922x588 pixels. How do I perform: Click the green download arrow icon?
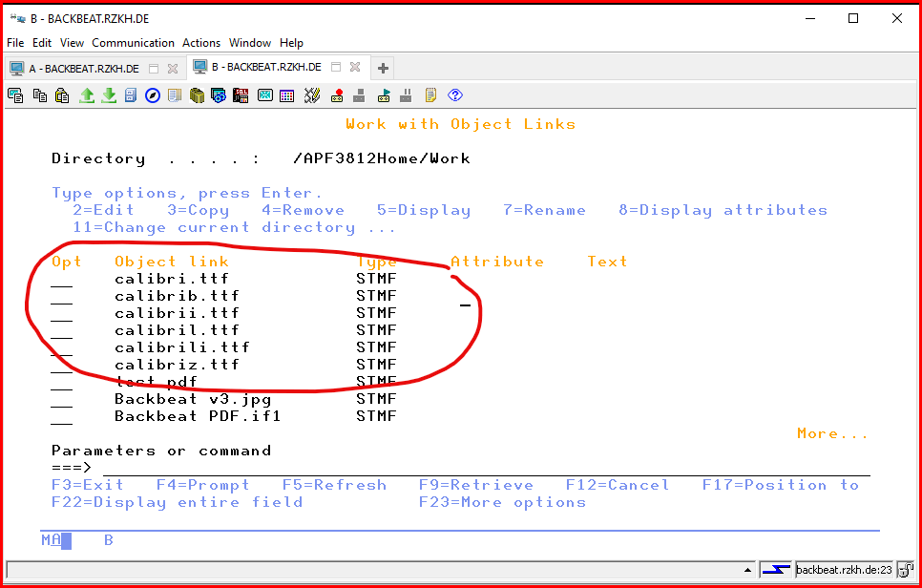pyautogui.click(x=109, y=95)
